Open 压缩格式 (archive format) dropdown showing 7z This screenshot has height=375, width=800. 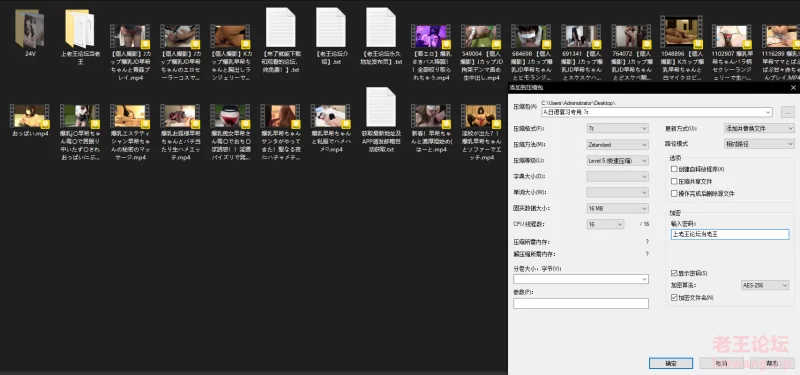(617, 128)
